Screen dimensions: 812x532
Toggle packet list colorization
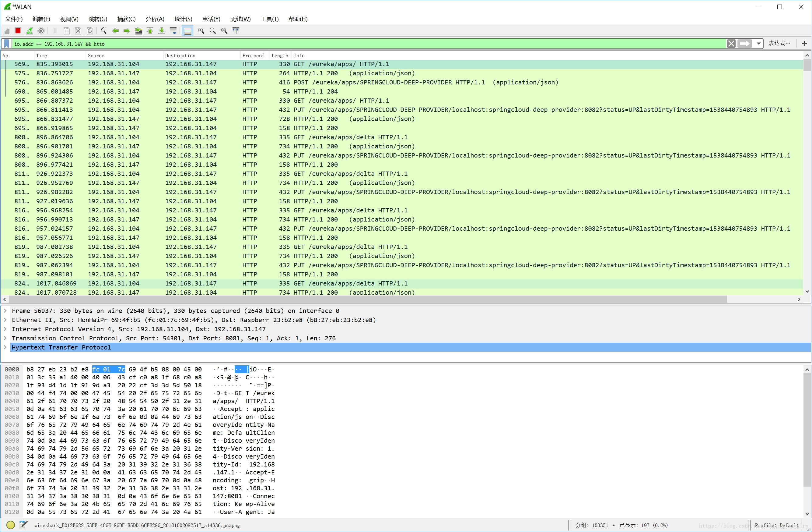point(188,31)
